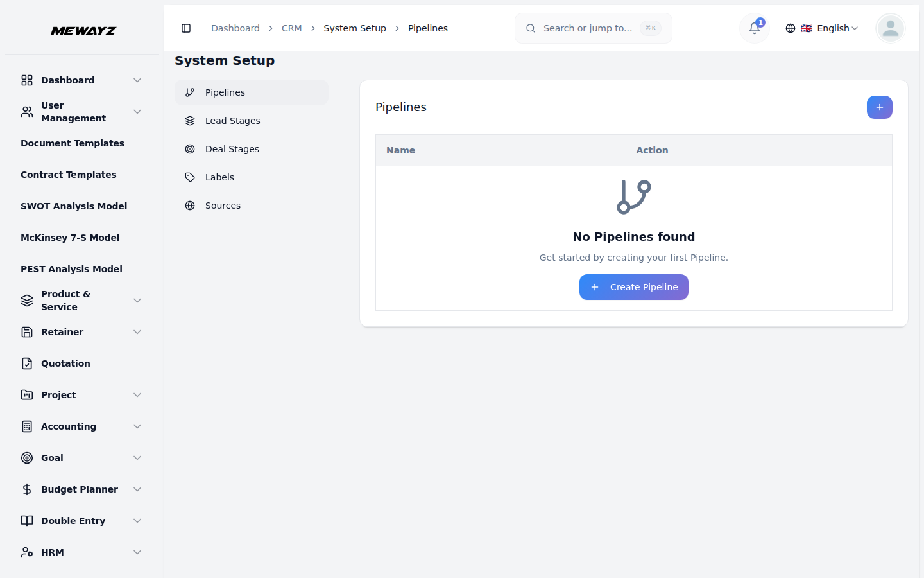Click the Quotation document icon in sidebar
Viewport: 924px width, 578px height.
(26, 363)
